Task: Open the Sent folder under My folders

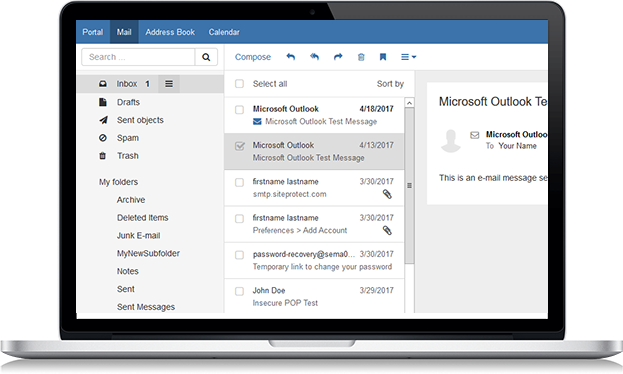Action: pyautogui.click(x=126, y=289)
